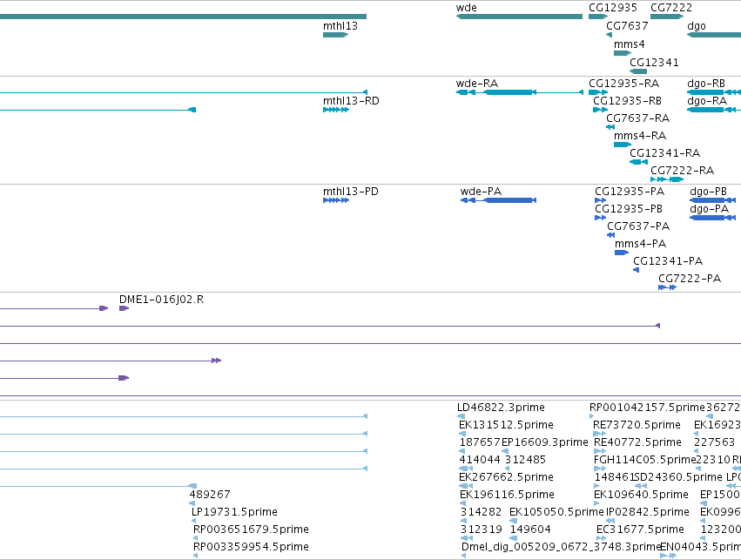
Task: Click the 489267 EST label
Action: (x=210, y=495)
